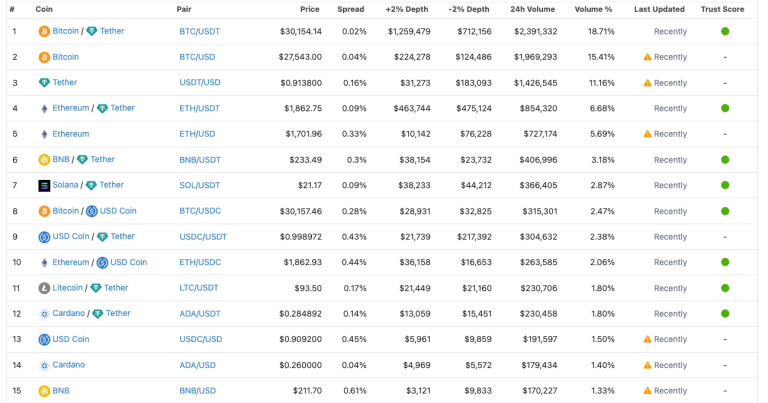768x403 pixels.
Task: Click the Tether icon in row 3
Action: pyautogui.click(x=44, y=83)
